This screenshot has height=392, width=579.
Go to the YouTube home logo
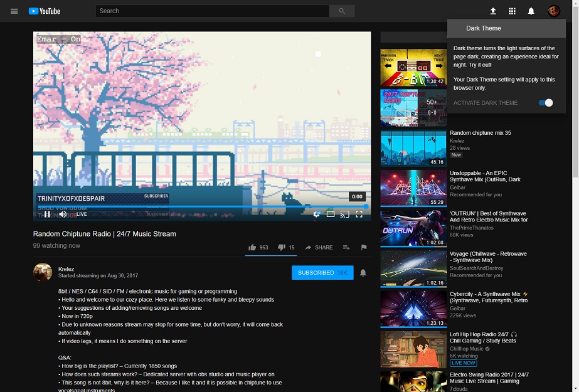(x=45, y=11)
